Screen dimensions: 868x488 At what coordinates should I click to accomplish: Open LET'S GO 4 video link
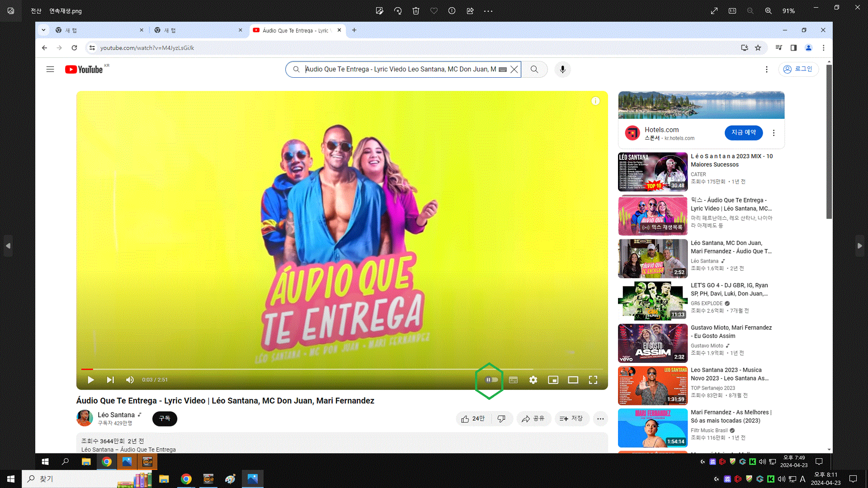[729, 289]
